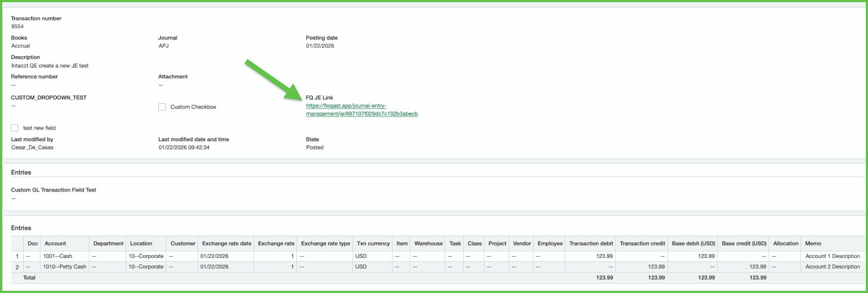Toggle the Custom Checkbox
Screen dimensions: 868x293
(x=162, y=107)
